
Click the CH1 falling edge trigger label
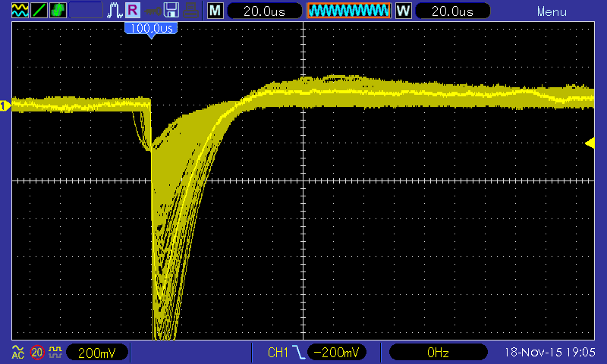(286, 353)
